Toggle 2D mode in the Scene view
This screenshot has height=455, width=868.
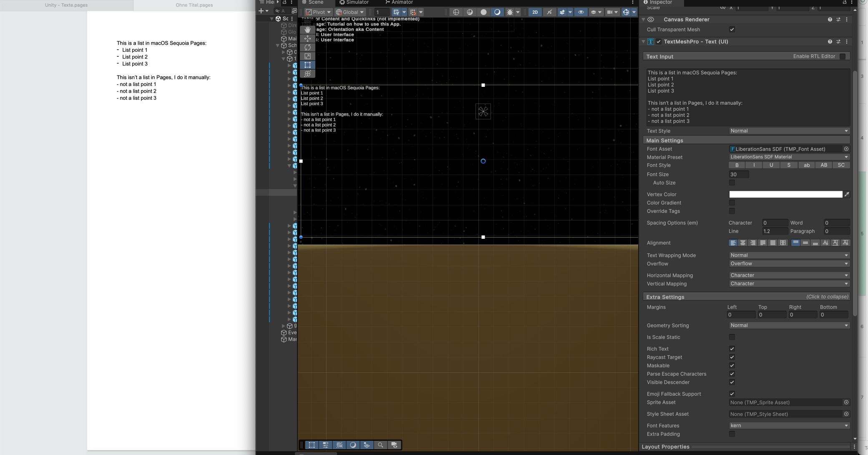536,12
